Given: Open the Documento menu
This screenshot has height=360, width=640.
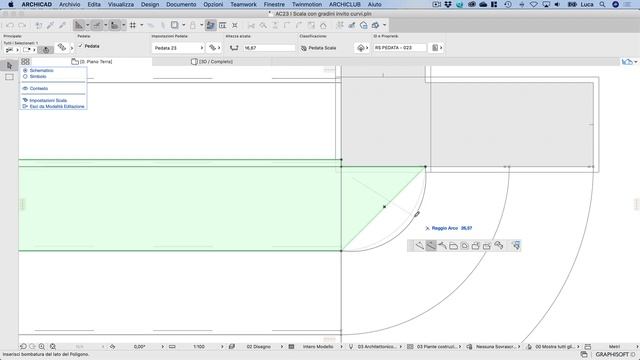Looking at the screenshot, I should pyautogui.click(x=181, y=4).
